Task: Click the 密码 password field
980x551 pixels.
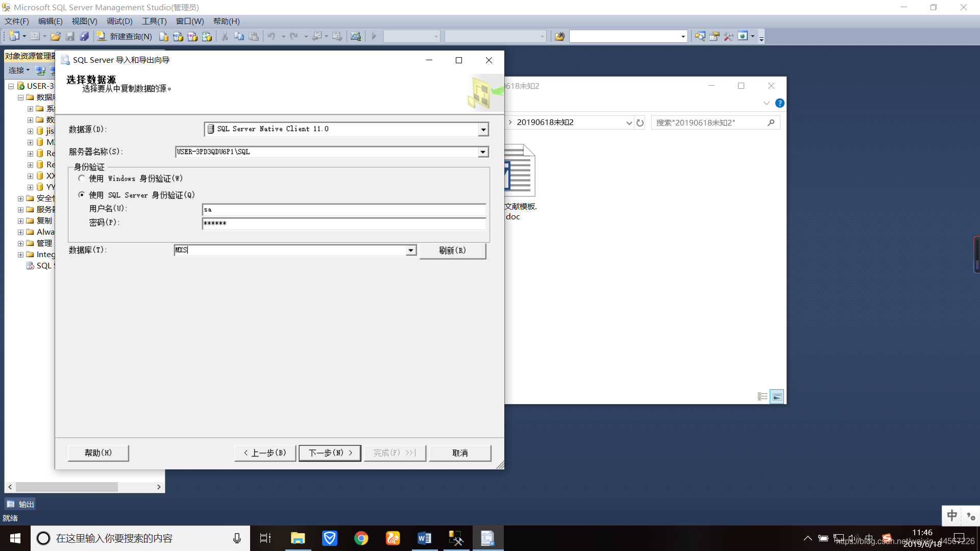Action: tap(344, 223)
